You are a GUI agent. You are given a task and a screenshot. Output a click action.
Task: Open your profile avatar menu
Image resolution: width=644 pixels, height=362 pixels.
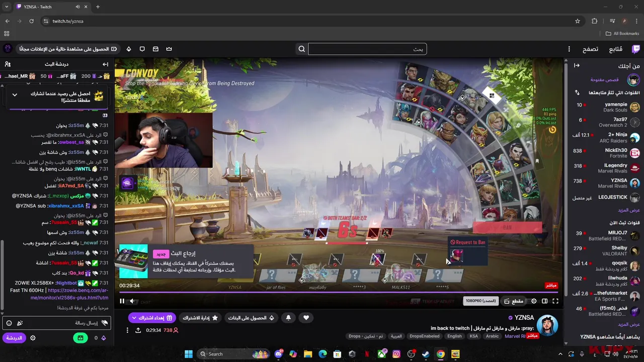tap(8, 49)
